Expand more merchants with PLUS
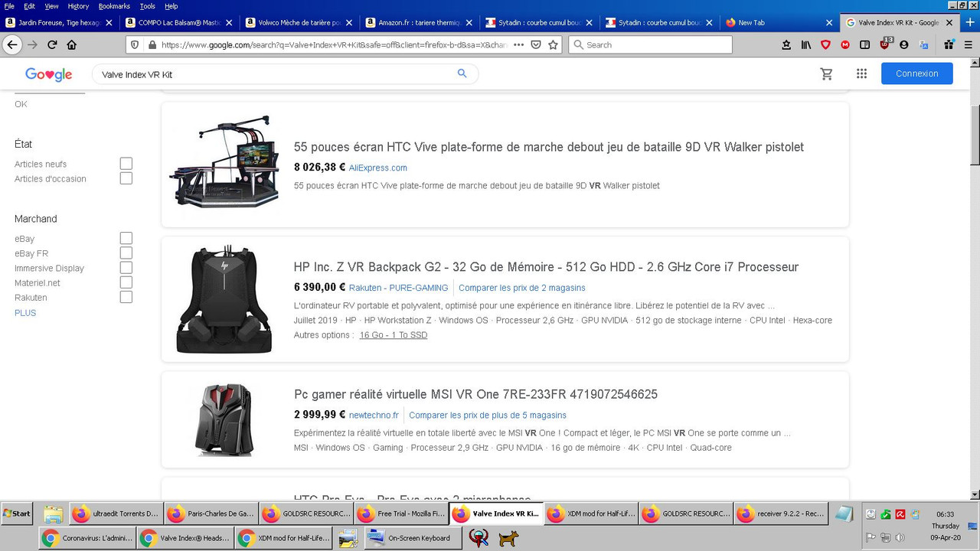980x551 pixels. click(x=25, y=313)
